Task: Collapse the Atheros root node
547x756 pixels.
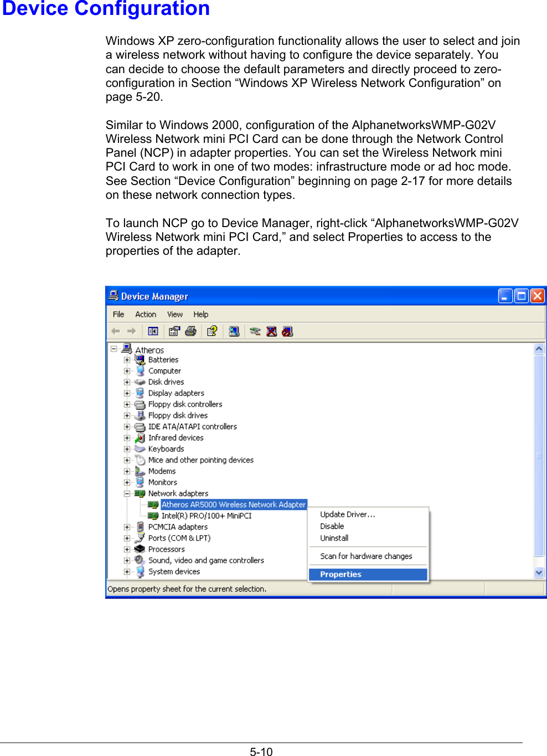Action: point(113,349)
